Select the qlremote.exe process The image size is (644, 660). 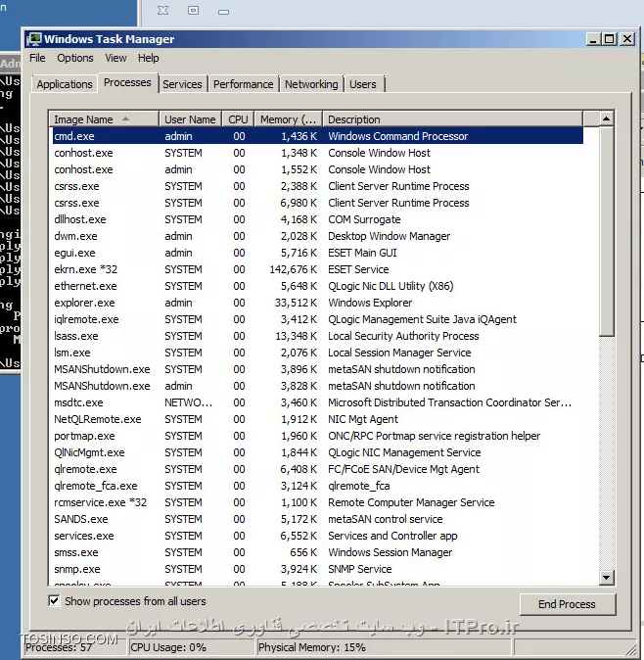click(x=318, y=469)
